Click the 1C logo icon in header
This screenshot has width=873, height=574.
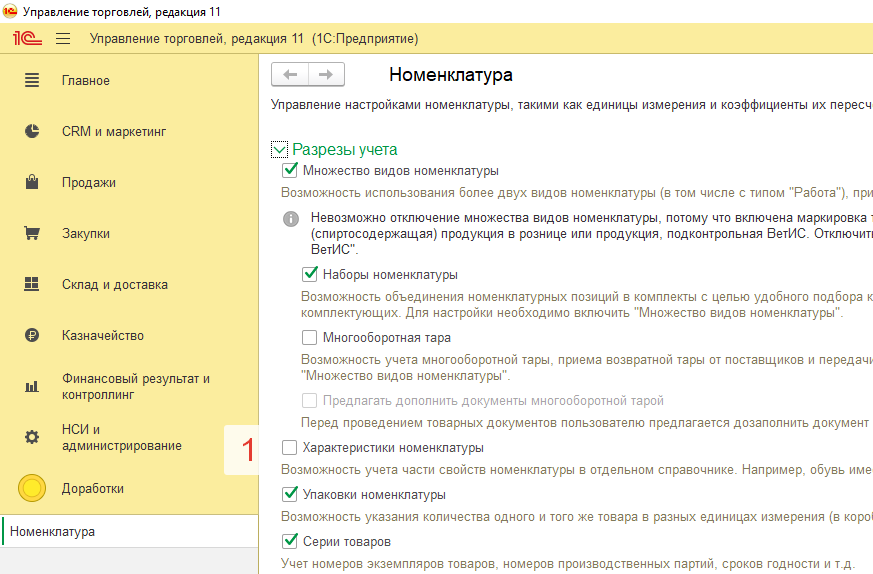point(27,38)
